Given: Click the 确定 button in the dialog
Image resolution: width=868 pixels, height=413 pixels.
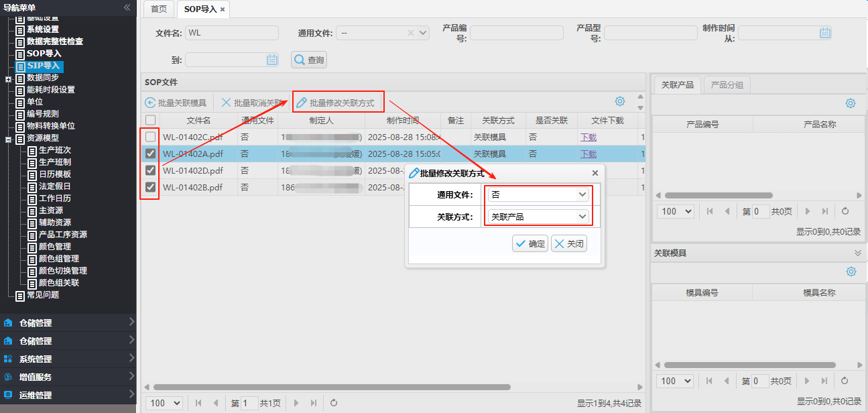Looking at the screenshot, I should click(530, 244).
